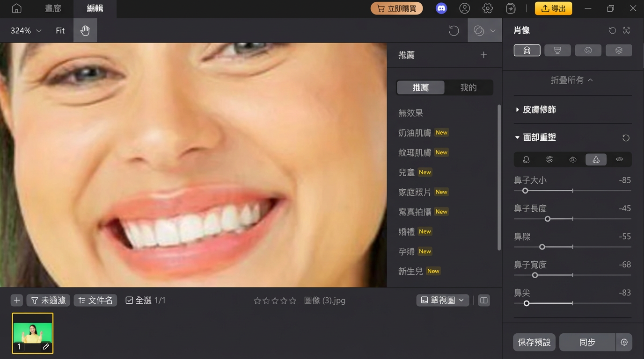
Task: Click the 導出 export button
Action: pyautogui.click(x=553, y=8)
